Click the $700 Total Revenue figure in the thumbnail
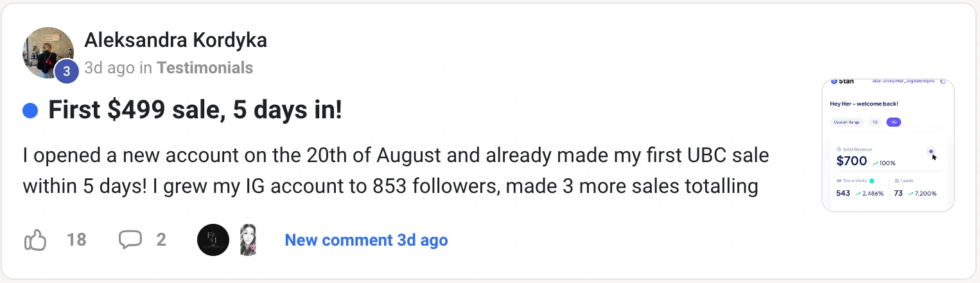 tap(852, 161)
